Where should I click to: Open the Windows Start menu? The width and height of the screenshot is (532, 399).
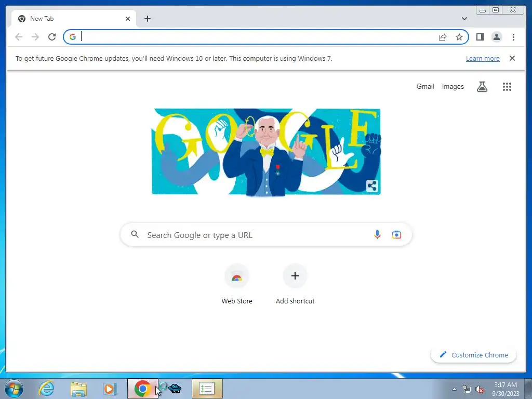click(x=14, y=389)
